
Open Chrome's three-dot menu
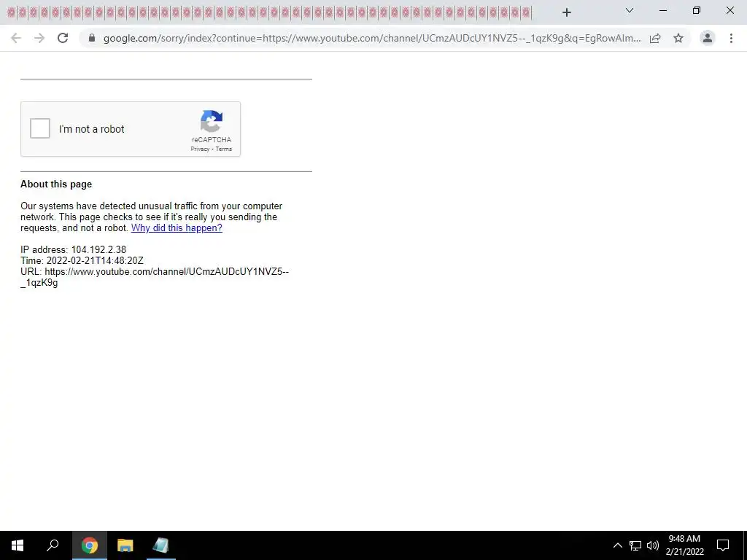click(731, 38)
